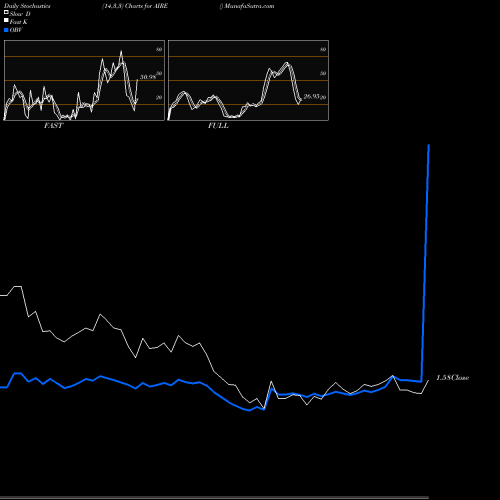Click the FAST stochastic chart peak

pyautogui.click(x=121, y=51)
